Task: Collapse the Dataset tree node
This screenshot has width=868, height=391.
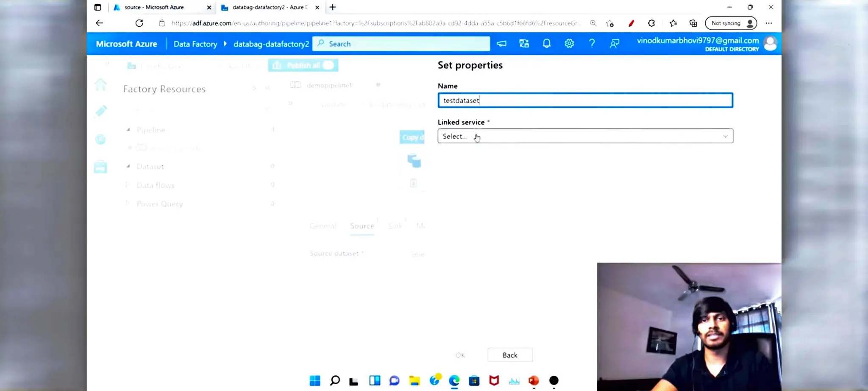Action: pos(128,166)
